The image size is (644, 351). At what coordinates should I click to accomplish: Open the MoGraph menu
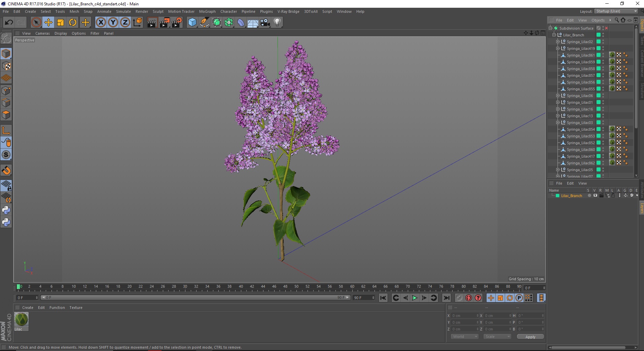point(207,11)
